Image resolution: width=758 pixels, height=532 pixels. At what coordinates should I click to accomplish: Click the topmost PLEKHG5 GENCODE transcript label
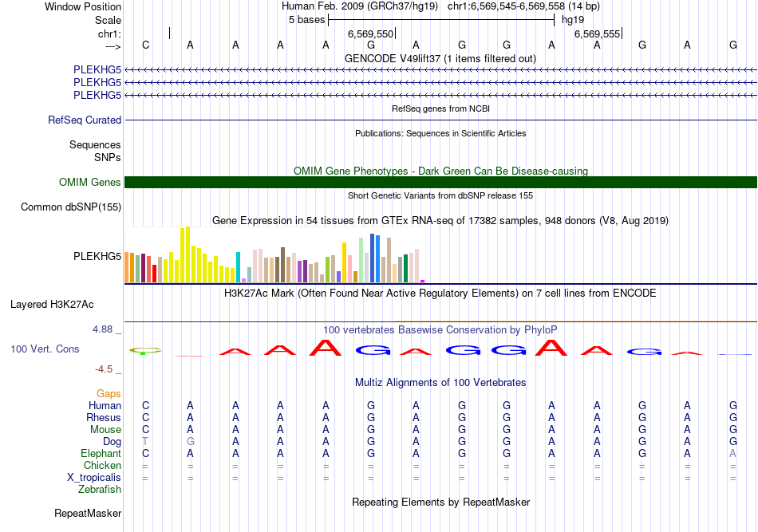[97, 69]
